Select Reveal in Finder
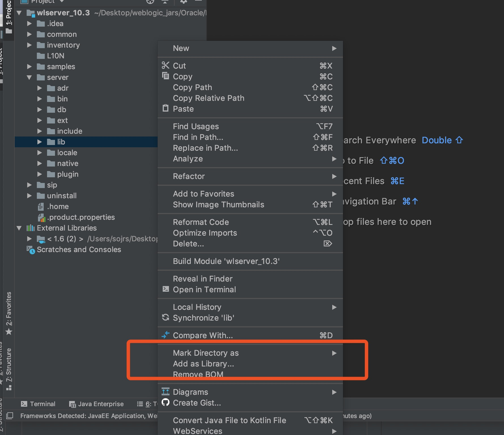 (x=250, y=279)
